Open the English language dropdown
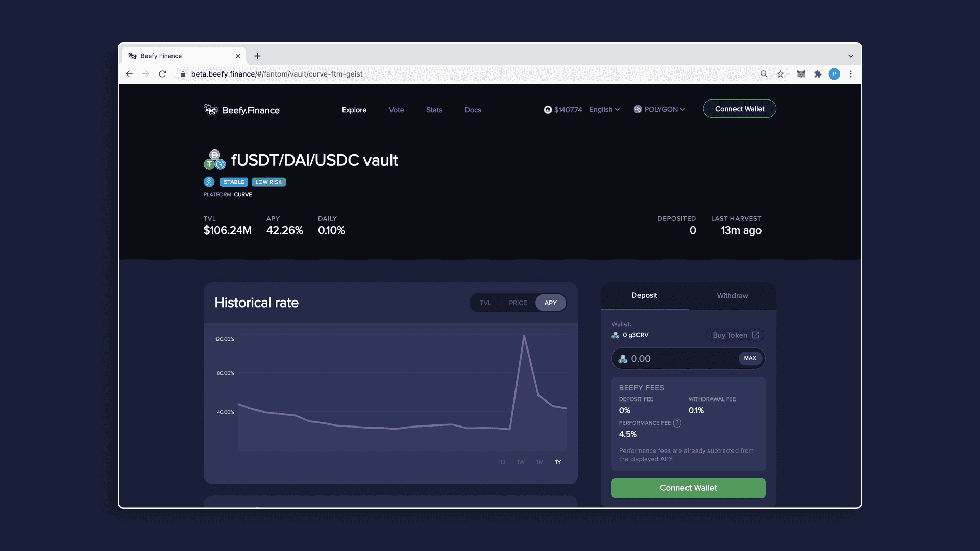 tap(604, 109)
